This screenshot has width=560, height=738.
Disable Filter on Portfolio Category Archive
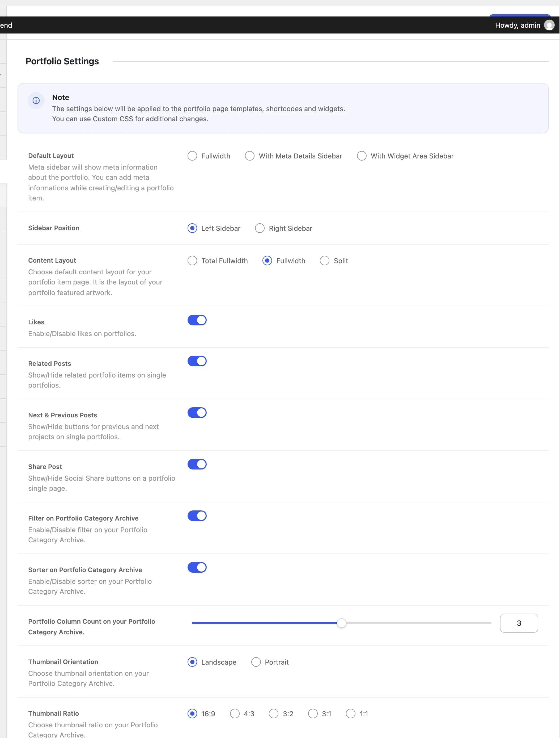pos(197,516)
